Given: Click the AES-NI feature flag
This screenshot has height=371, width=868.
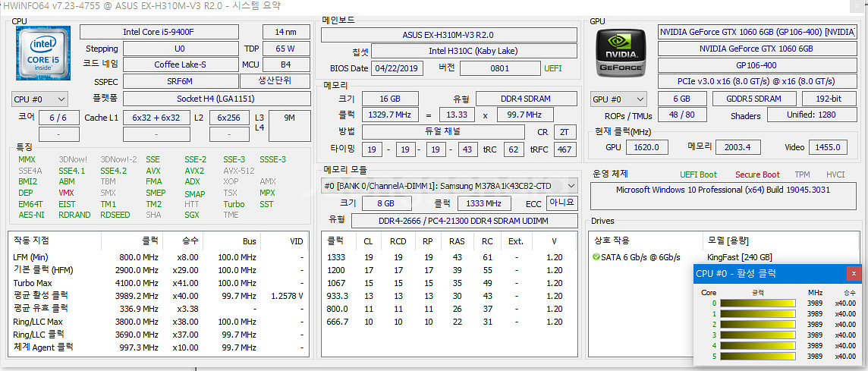Looking at the screenshot, I should (31, 215).
